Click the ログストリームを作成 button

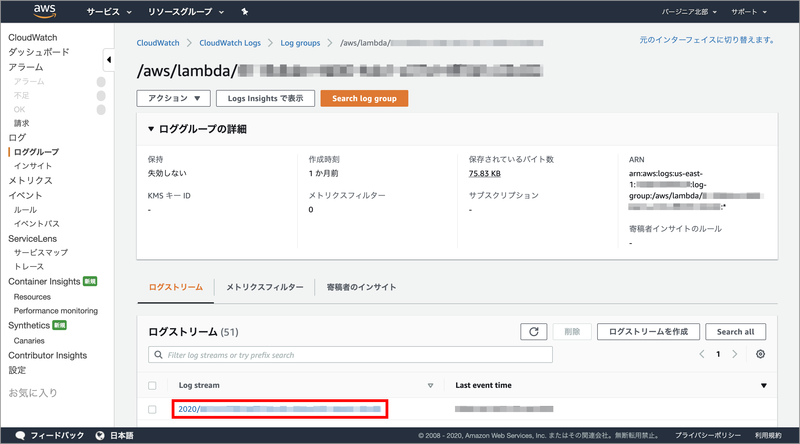click(x=648, y=332)
